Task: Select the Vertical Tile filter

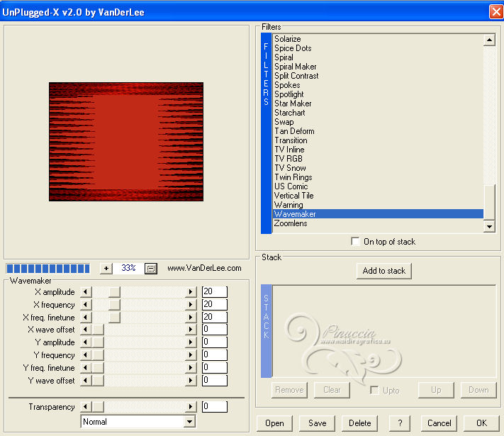Action: [x=293, y=196]
